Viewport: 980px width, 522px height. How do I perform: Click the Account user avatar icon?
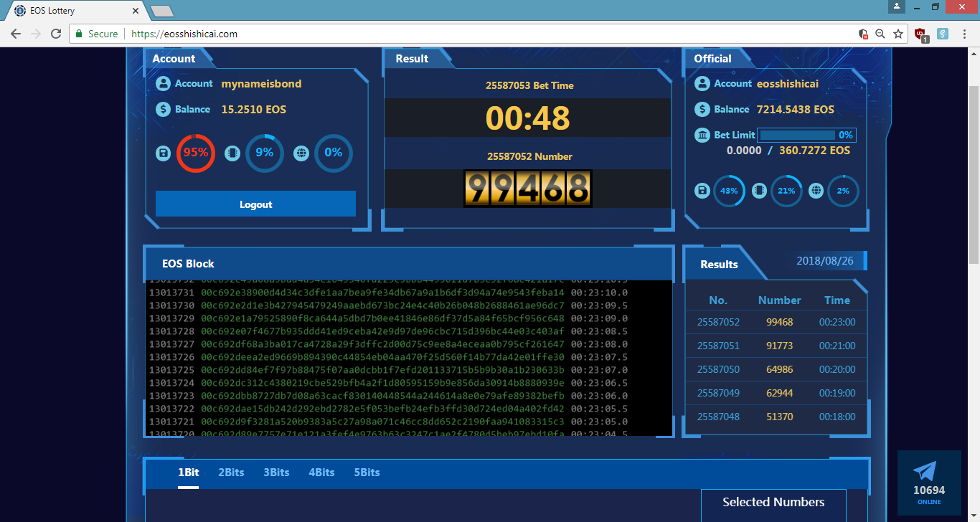[x=163, y=83]
